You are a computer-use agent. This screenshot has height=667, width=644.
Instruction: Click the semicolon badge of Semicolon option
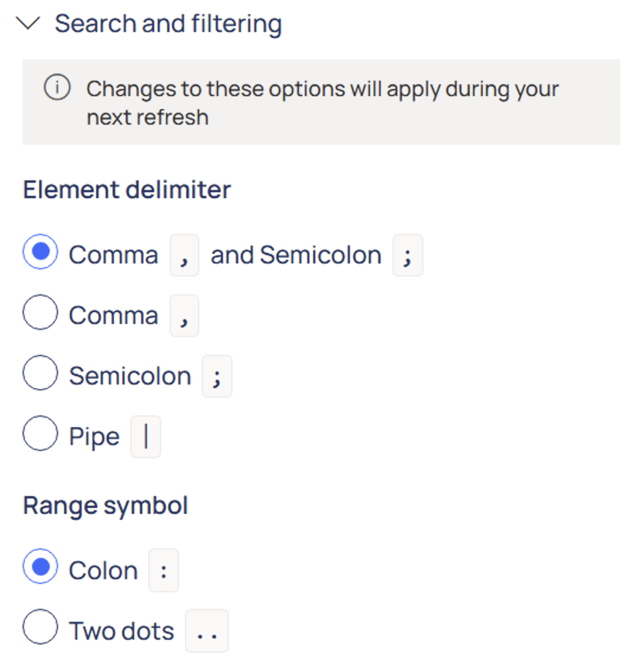pos(217,376)
